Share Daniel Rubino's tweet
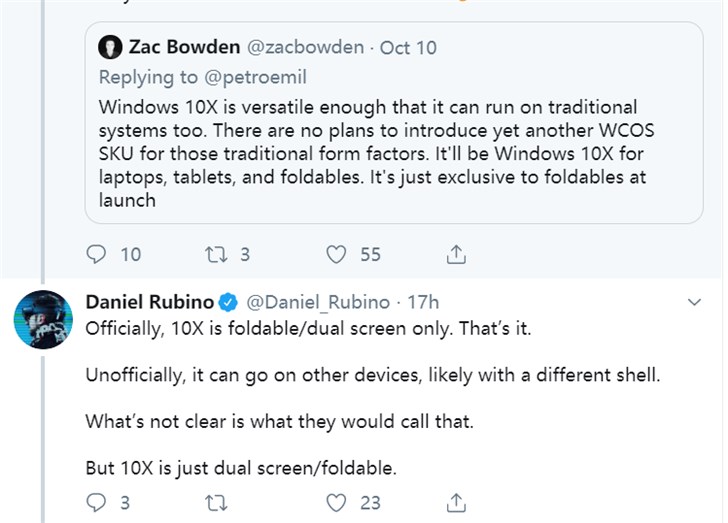This screenshot has height=523, width=728. pos(455,503)
